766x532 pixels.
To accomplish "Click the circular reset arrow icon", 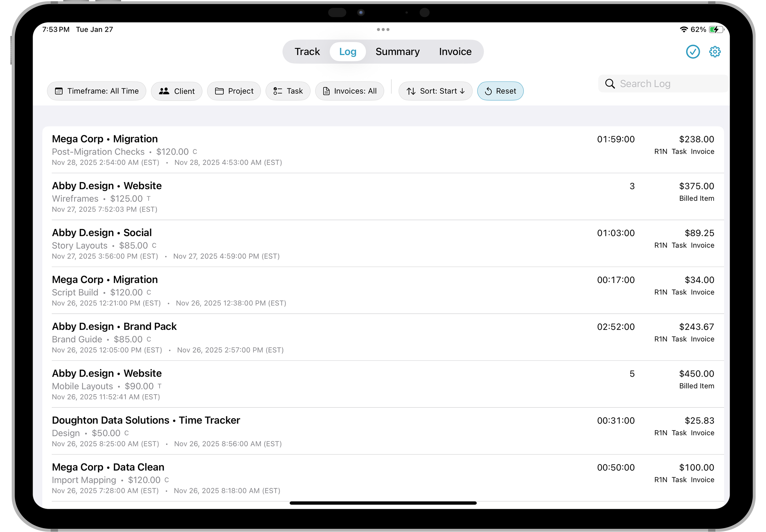I will click(488, 91).
